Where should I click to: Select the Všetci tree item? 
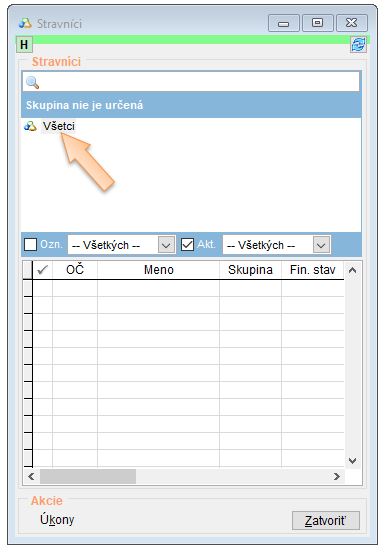coord(58,126)
